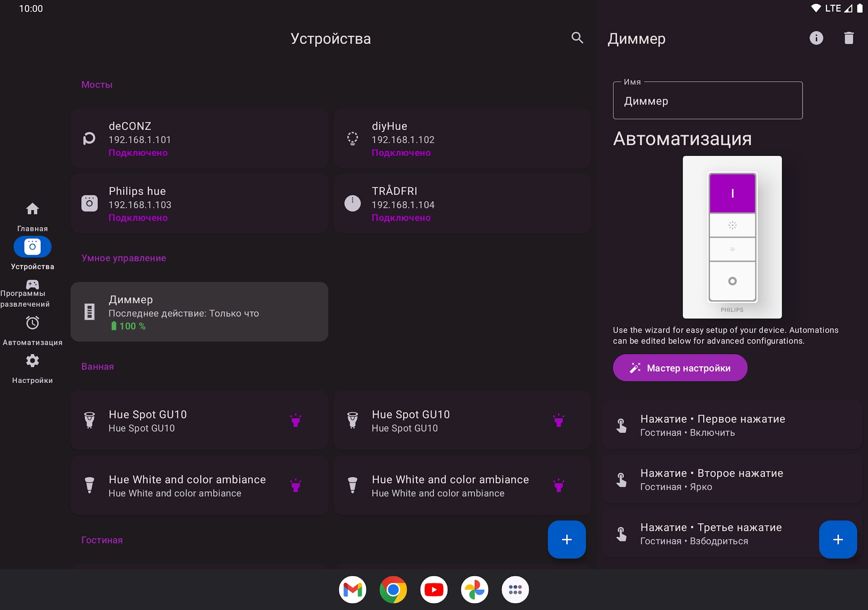Viewport: 868px width, 610px height.
Task: Toggle left Hue White and color ambiance light
Action: tap(295, 485)
